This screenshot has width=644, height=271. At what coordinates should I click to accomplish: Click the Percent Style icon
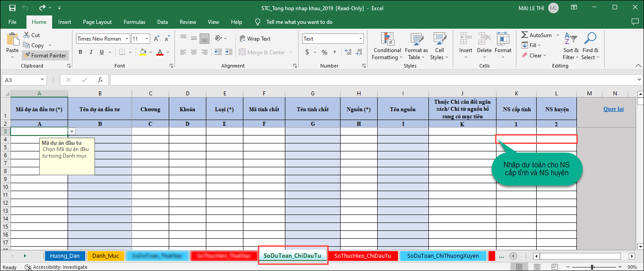pyautogui.click(x=324, y=53)
